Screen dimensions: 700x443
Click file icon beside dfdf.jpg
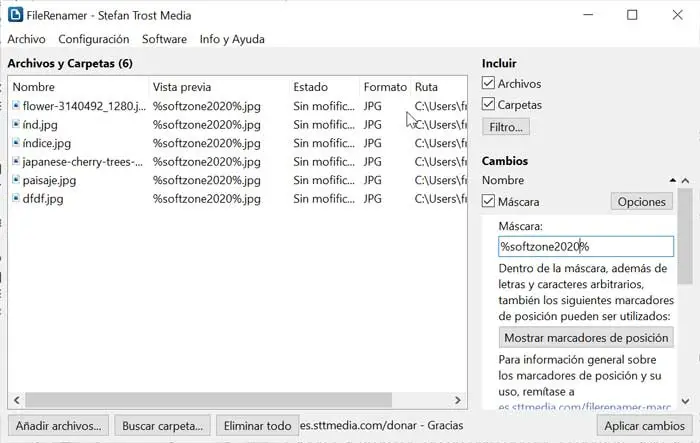click(x=16, y=198)
